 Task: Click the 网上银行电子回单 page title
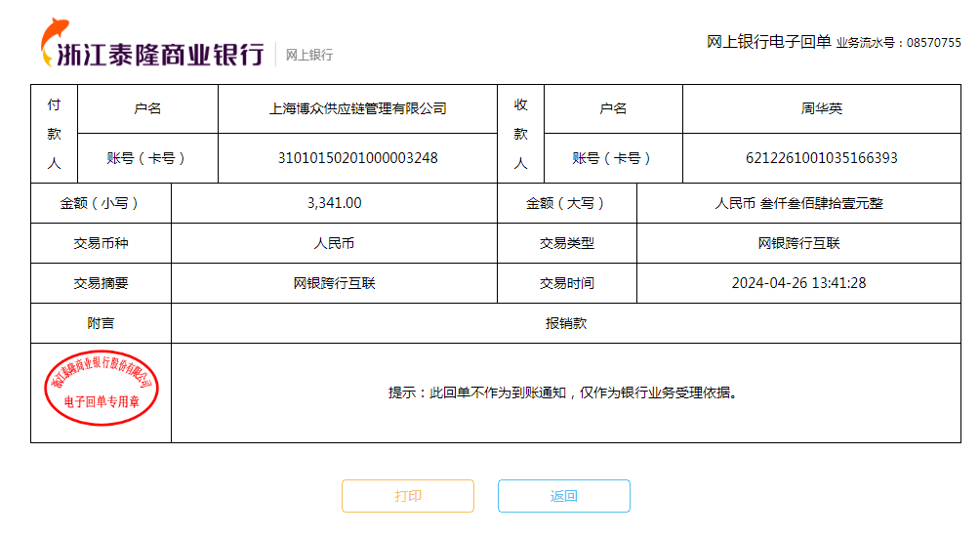[768, 42]
